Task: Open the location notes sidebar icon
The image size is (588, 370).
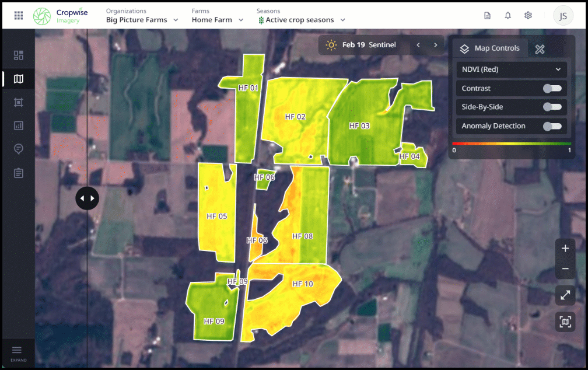Action: (19, 149)
